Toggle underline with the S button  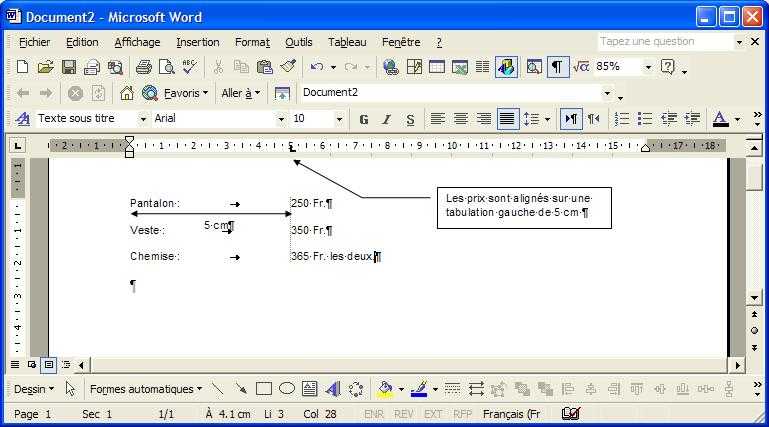coord(410,119)
